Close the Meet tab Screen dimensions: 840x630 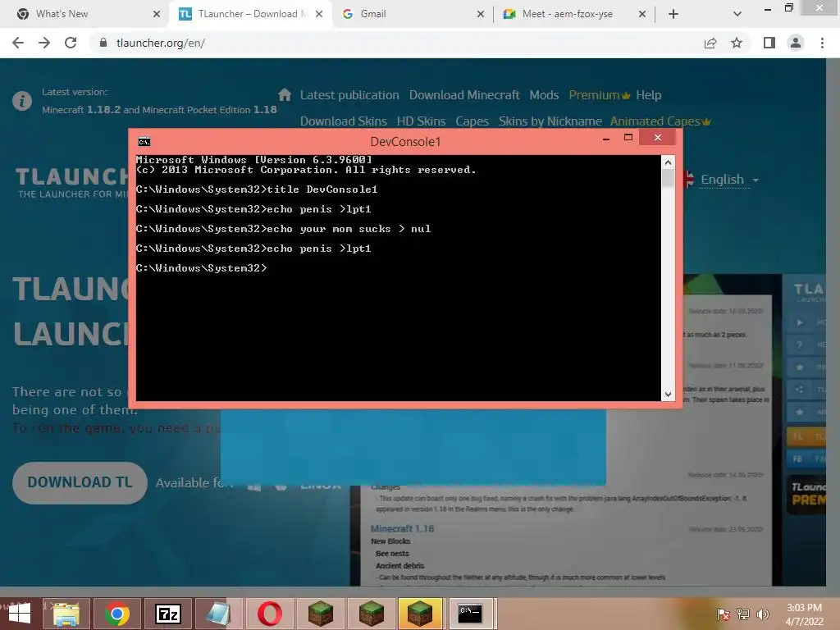pyautogui.click(x=642, y=14)
